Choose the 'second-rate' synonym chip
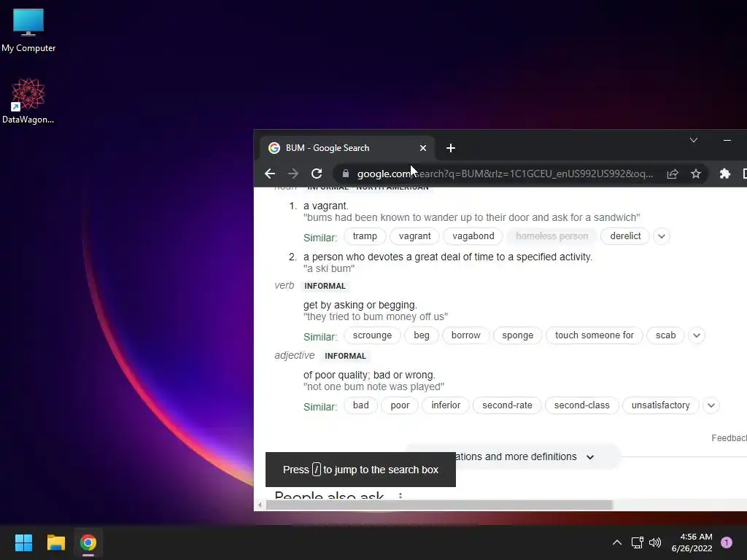The height and width of the screenshot is (560, 747). tap(507, 405)
